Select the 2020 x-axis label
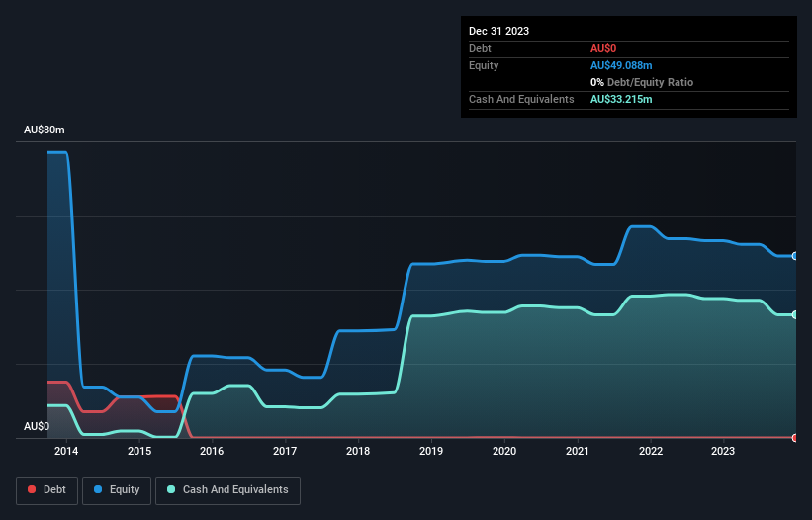This screenshot has height=520, width=812. 504,451
